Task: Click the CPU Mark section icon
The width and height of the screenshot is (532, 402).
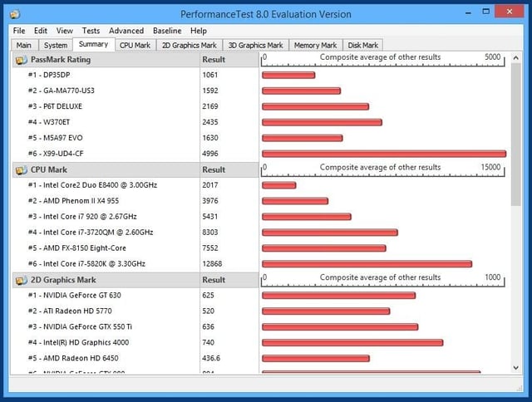Action: [x=21, y=170]
